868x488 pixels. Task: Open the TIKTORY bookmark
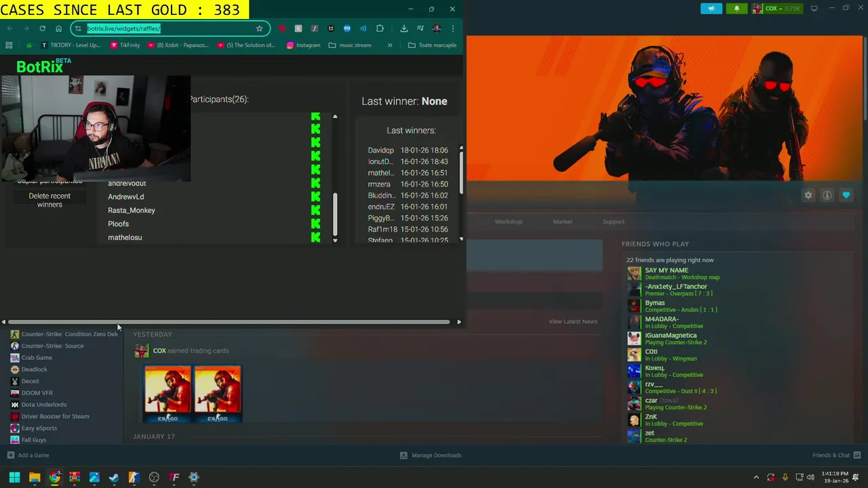[71, 45]
